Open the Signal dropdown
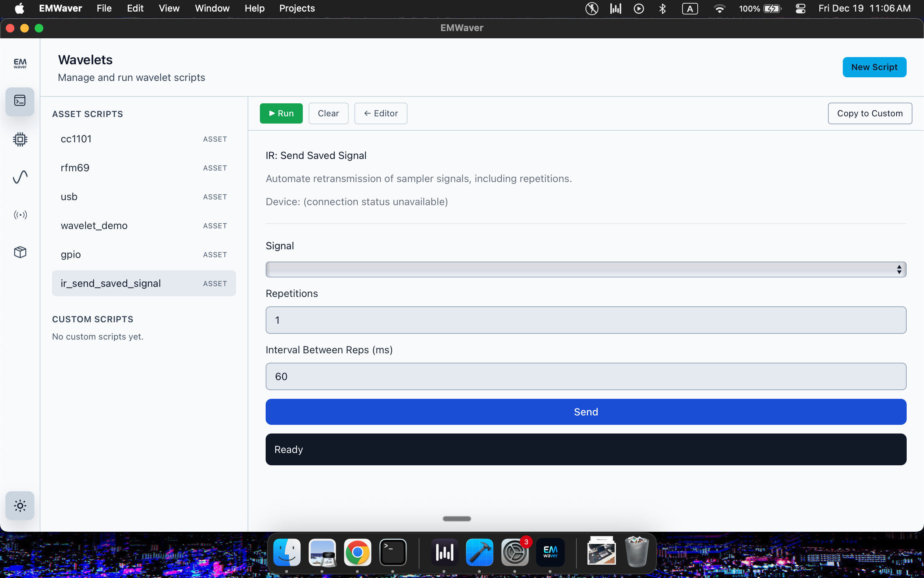Viewport: 924px width, 578px height. tap(586, 269)
